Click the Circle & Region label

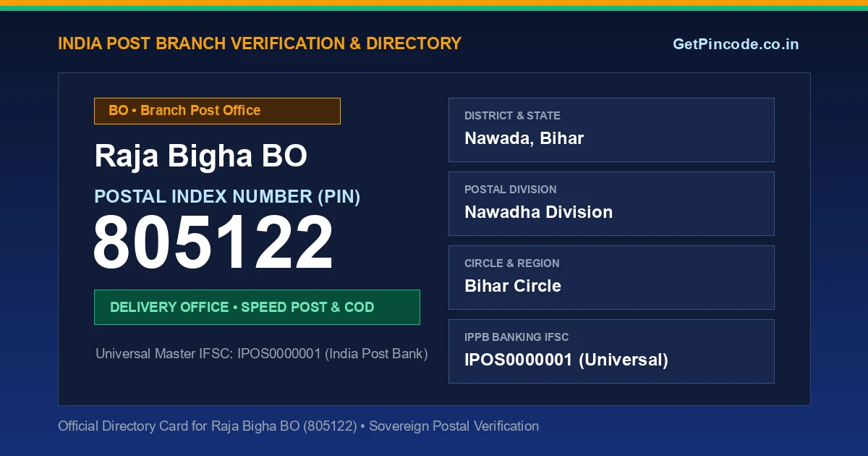coord(512,263)
